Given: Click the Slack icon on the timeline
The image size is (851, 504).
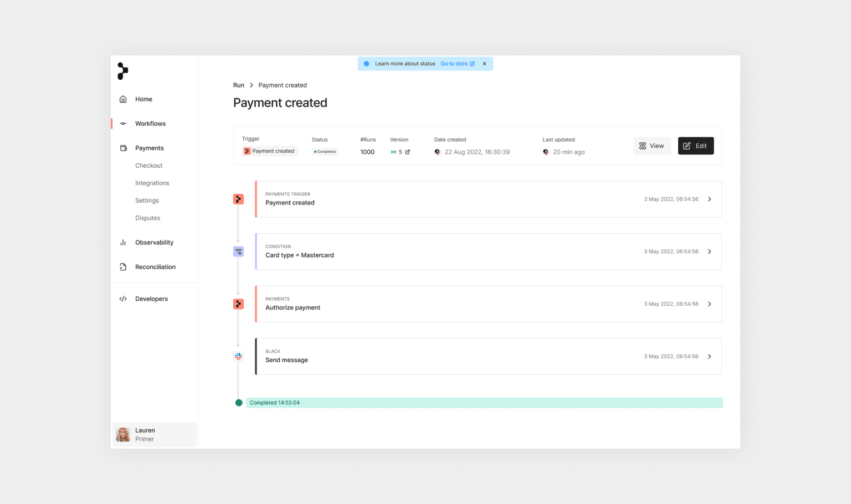Looking at the screenshot, I should 238,357.
